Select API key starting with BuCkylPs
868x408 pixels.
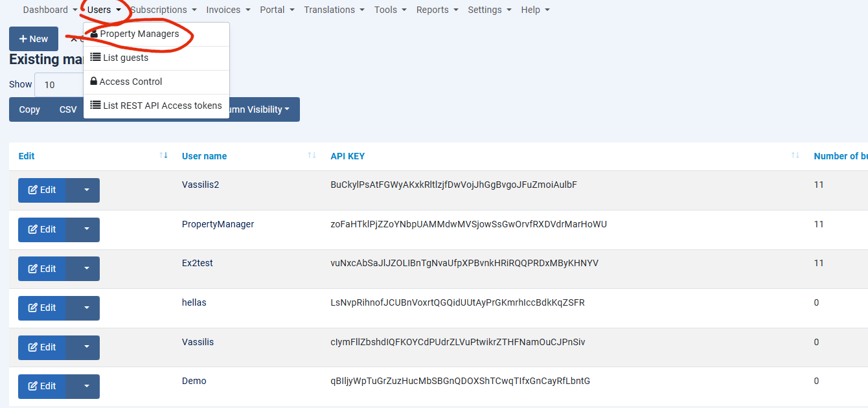pos(453,185)
